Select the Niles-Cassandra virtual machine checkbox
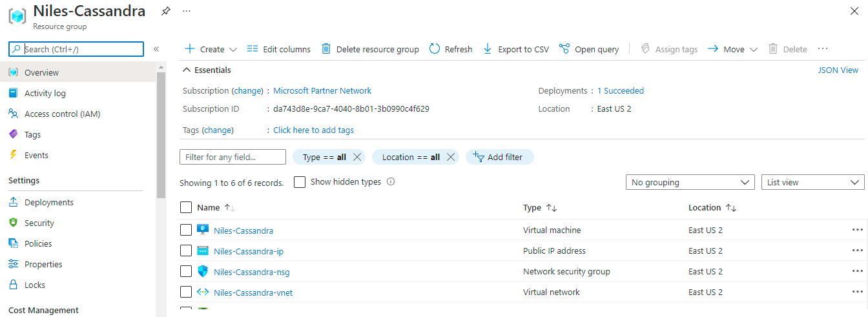Viewport: 868px width, 317px height. 186,230
